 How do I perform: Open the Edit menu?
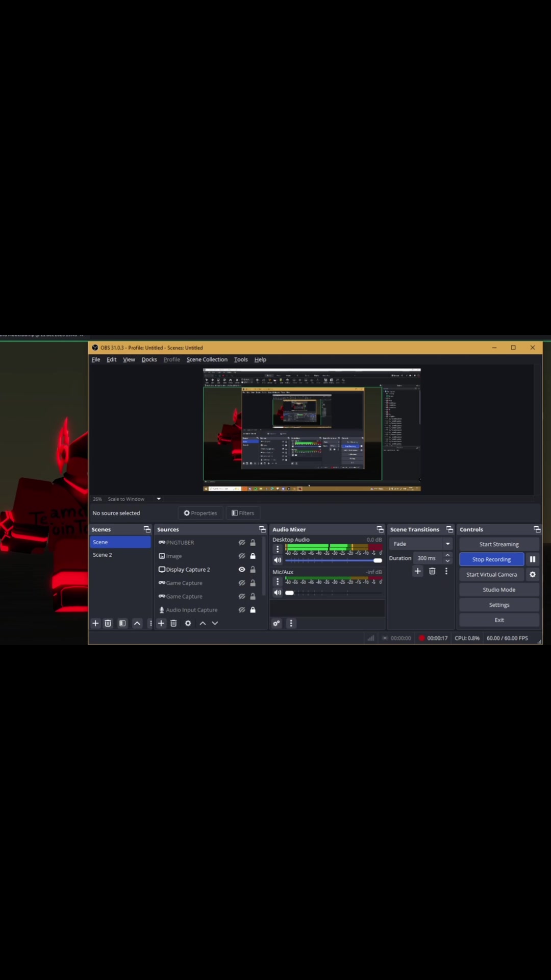pyautogui.click(x=111, y=360)
